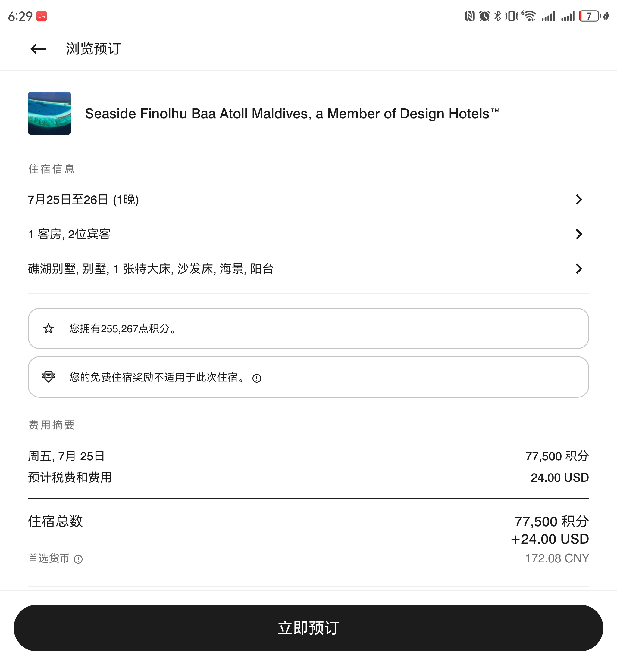Viewport: 617px width, 672px height.
Task: Tap the free night award badge icon
Action: [x=49, y=377]
